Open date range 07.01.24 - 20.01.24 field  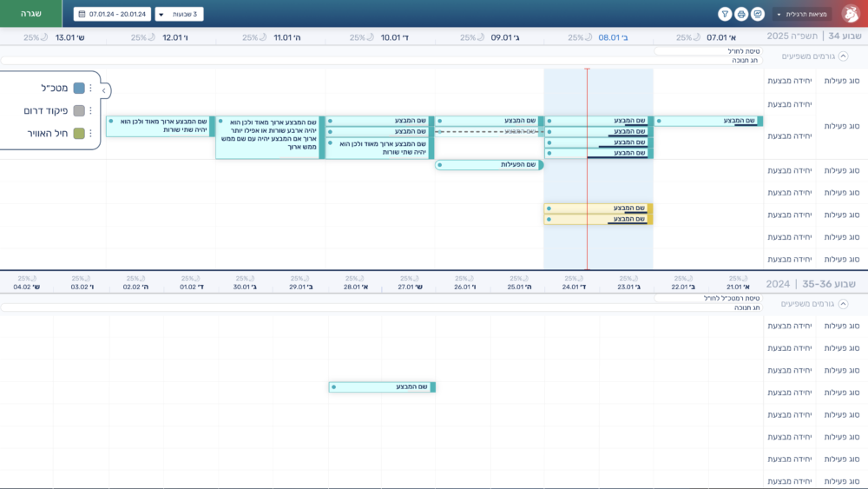[x=112, y=14]
